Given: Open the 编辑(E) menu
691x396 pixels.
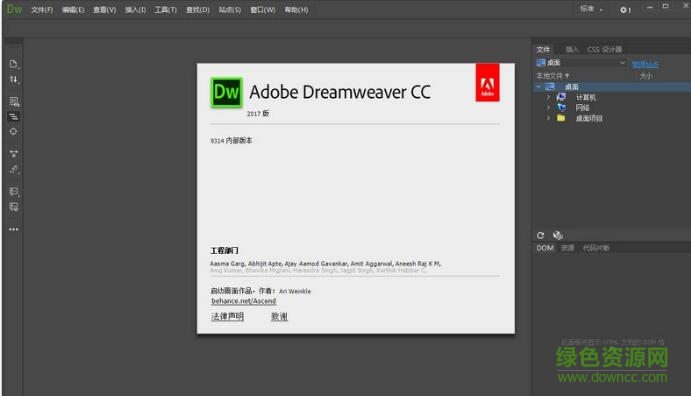Looking at the screenshot, I should (73, 10).
